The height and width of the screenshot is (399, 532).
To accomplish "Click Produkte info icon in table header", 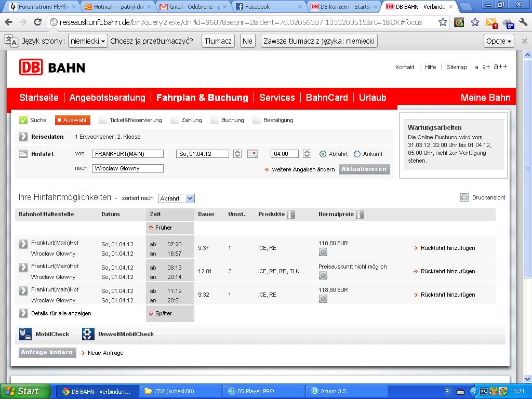I will tap(291, 215).
